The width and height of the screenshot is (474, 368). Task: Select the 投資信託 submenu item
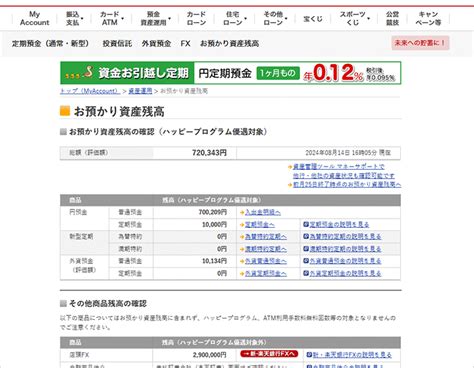(x=117, y=43)
